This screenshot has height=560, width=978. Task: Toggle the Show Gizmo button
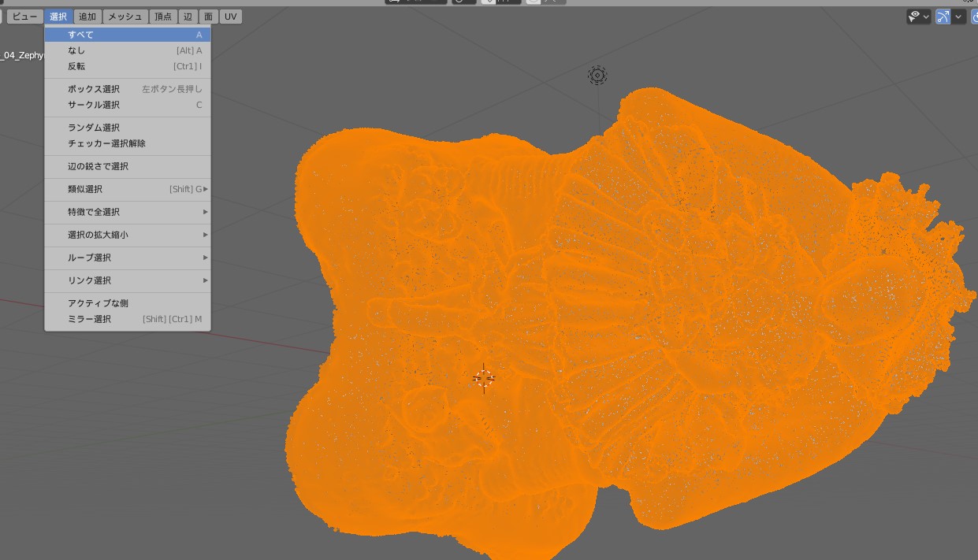[943, 17]
